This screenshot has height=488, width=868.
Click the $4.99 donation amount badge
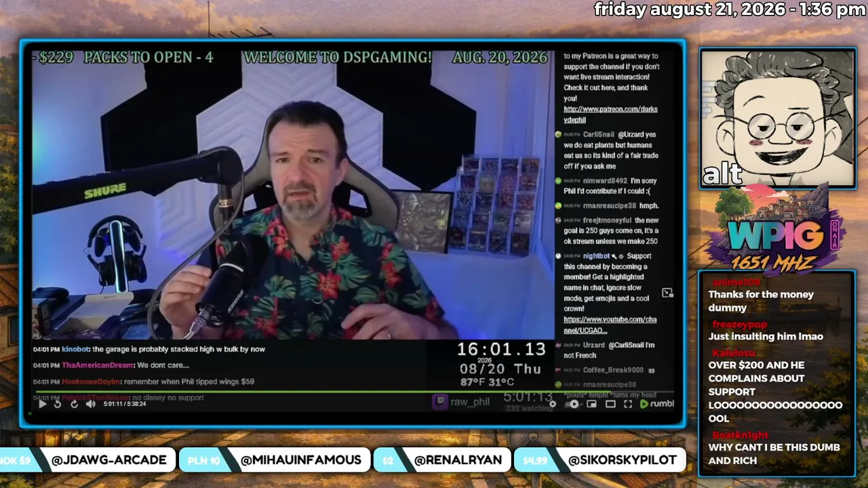[x=535, y=460]
